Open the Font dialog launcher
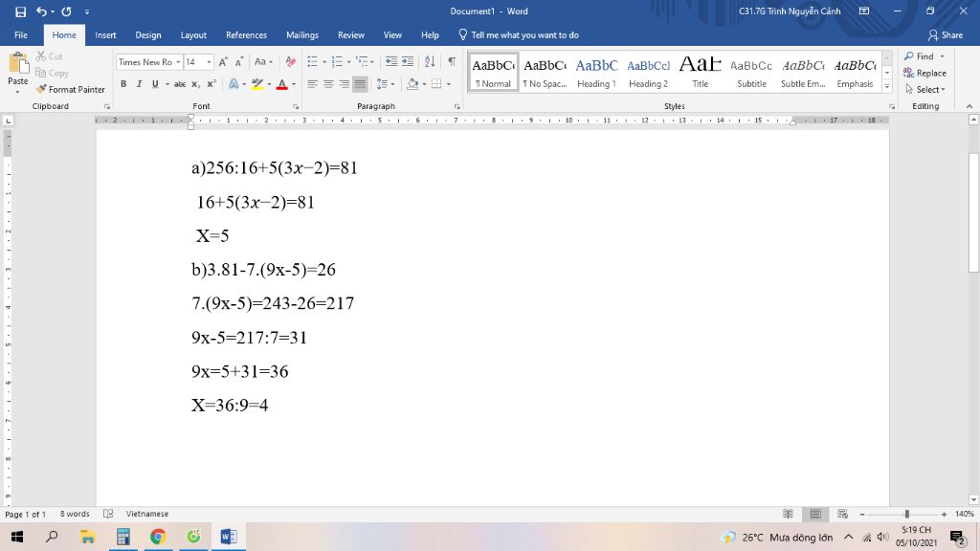 (296, 107)
